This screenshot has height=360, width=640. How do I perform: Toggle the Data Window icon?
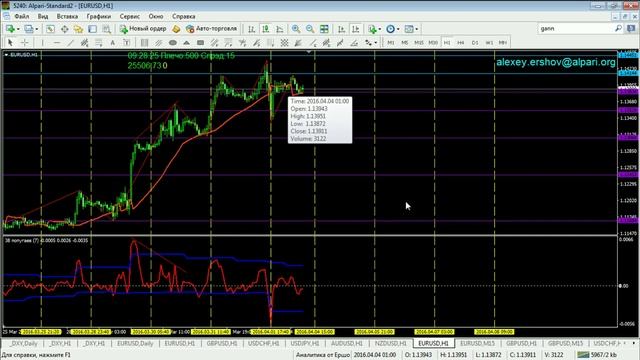pos(64,29)
